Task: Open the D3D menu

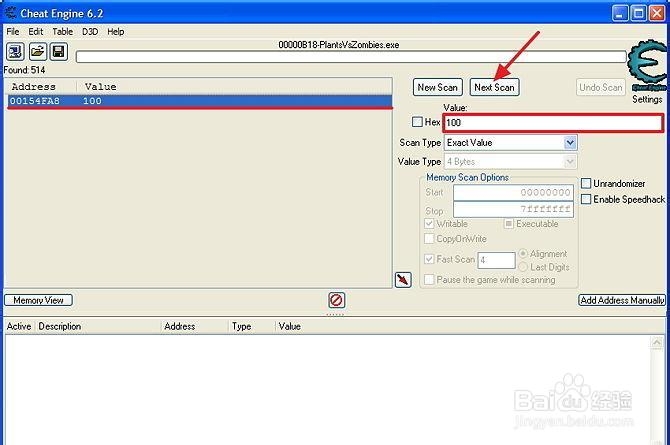Action: (x=90, y=32)
